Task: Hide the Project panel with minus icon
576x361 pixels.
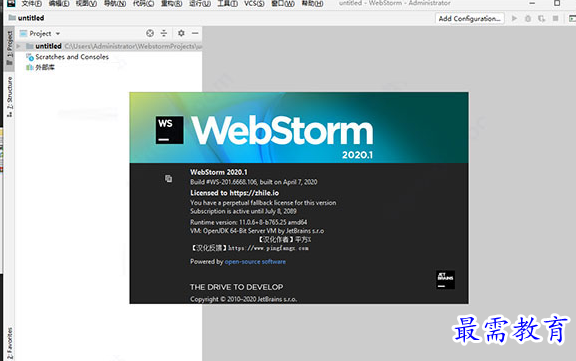Action: coord(195,33)
